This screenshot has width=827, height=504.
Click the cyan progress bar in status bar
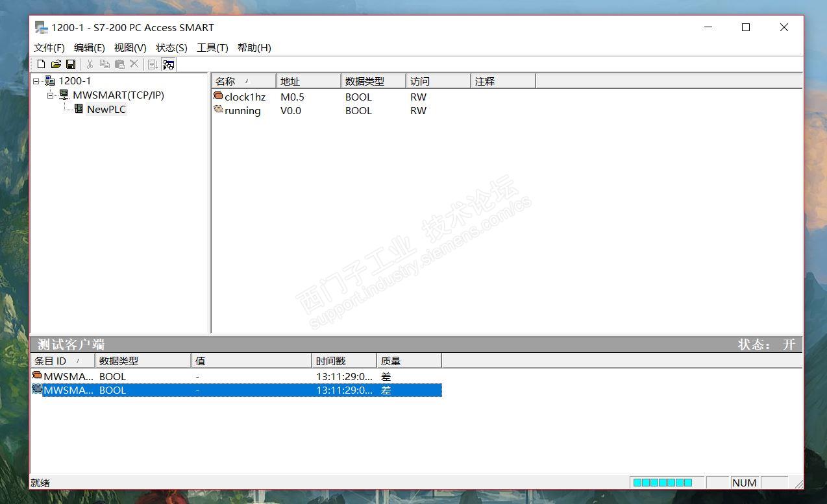(662, 483)
